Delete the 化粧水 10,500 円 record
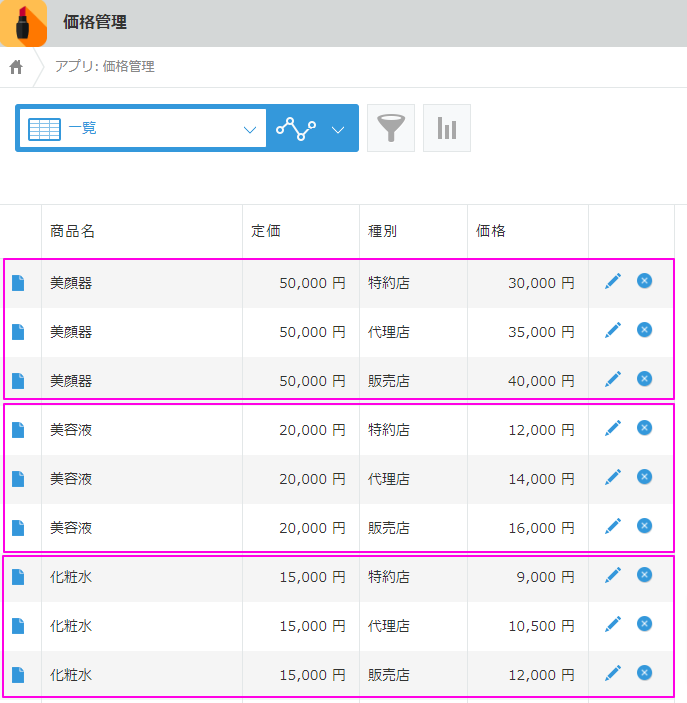Viewport: 687px width, 703px height. pos(644,624)
